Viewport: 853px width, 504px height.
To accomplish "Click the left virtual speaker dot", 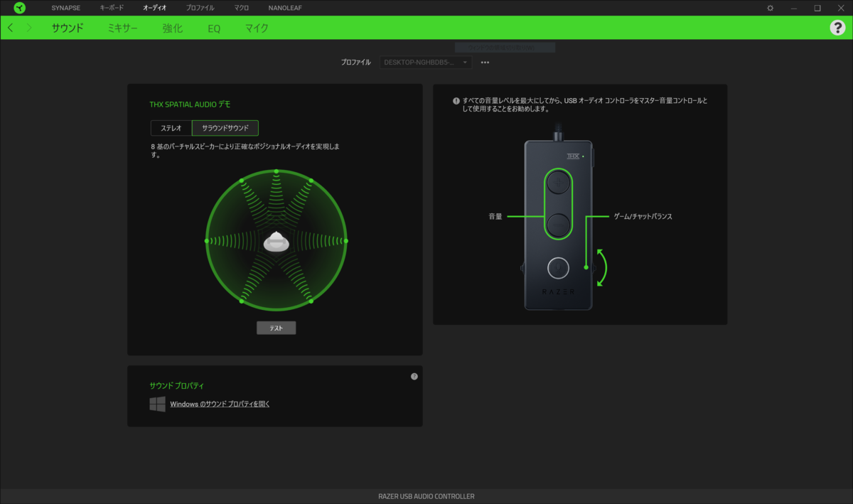I will pos(207,241).
